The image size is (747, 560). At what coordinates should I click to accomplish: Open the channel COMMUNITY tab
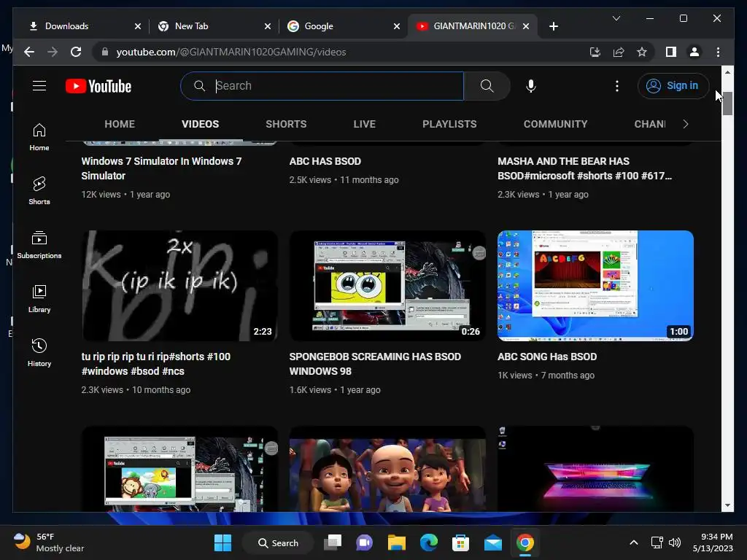[x=555, y=124]
